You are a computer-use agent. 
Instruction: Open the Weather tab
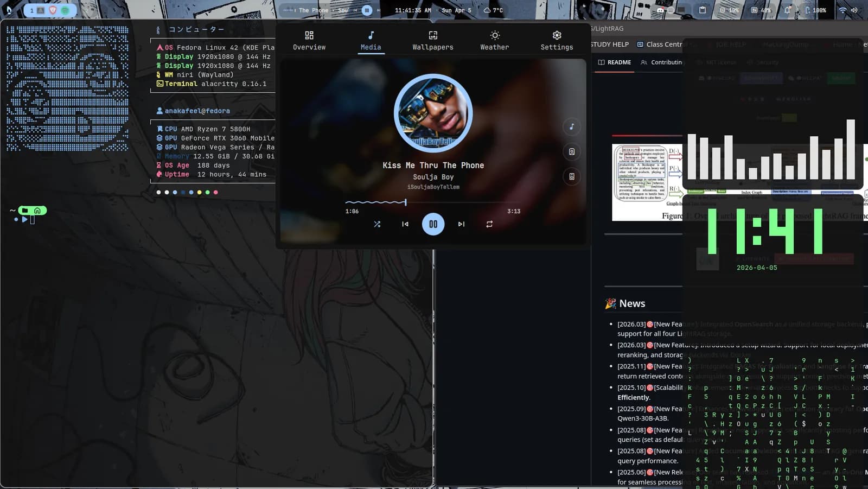click(494, 41)
